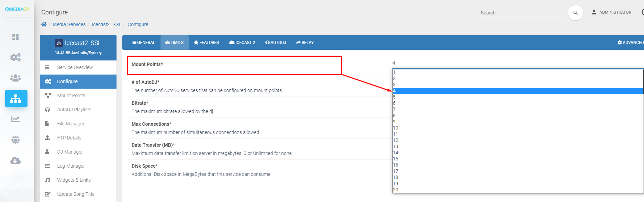Open Configure breadcrumb link
Screen dimensions: 644x202
coord(138,24)
